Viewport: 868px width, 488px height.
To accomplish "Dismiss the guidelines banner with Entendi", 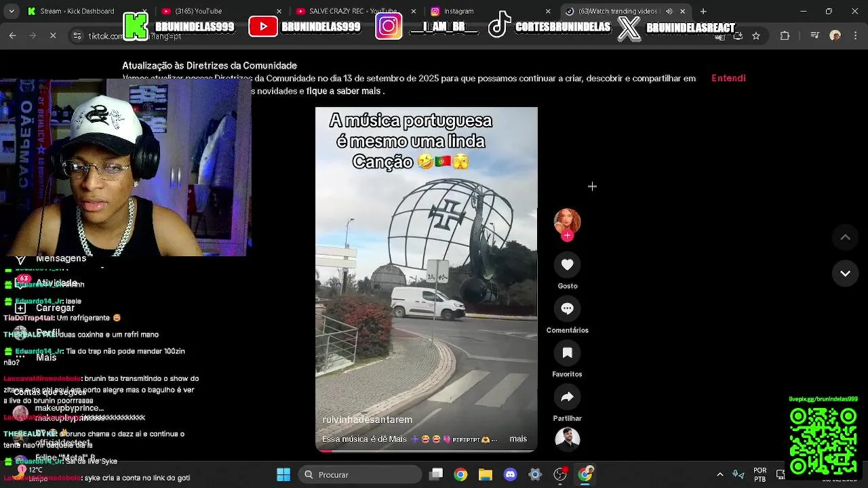I will click(x=728, y=78).
